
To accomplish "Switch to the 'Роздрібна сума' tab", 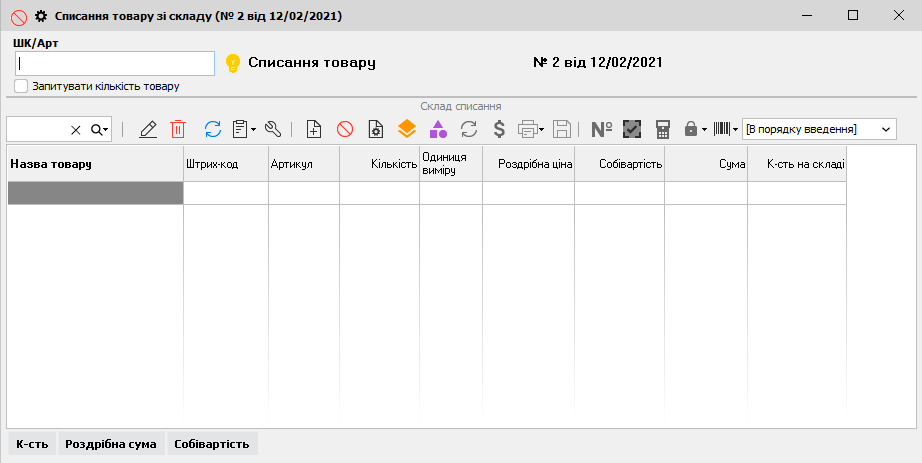I will pos(110,444).
